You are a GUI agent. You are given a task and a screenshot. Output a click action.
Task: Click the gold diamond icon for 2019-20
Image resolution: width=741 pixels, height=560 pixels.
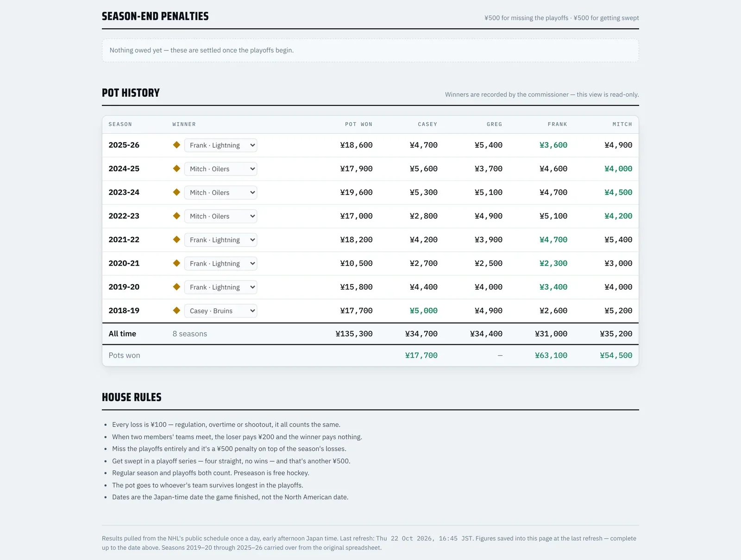pos(176,287)
